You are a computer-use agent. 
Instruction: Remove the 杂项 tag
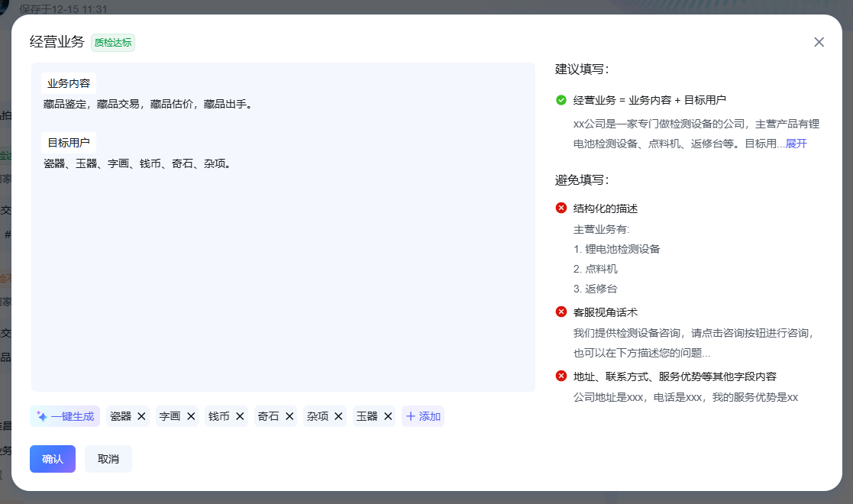(338, 416)
